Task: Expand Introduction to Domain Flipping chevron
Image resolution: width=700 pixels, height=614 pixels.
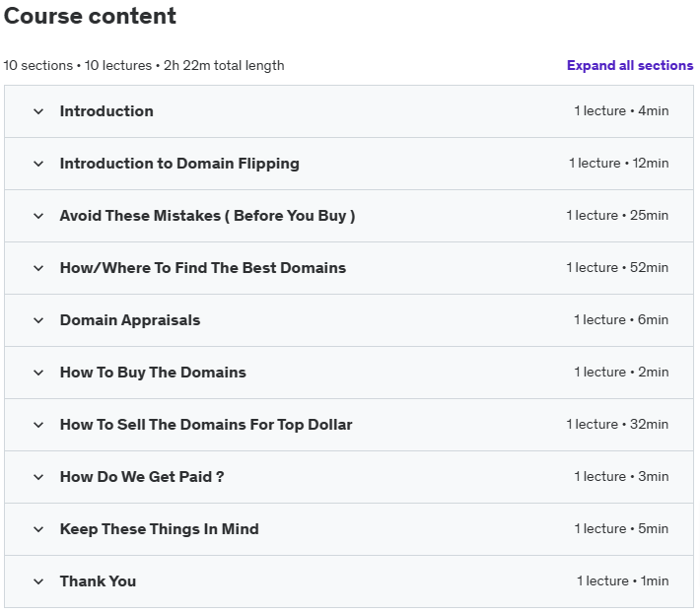Action: click(x=38, y=164)
